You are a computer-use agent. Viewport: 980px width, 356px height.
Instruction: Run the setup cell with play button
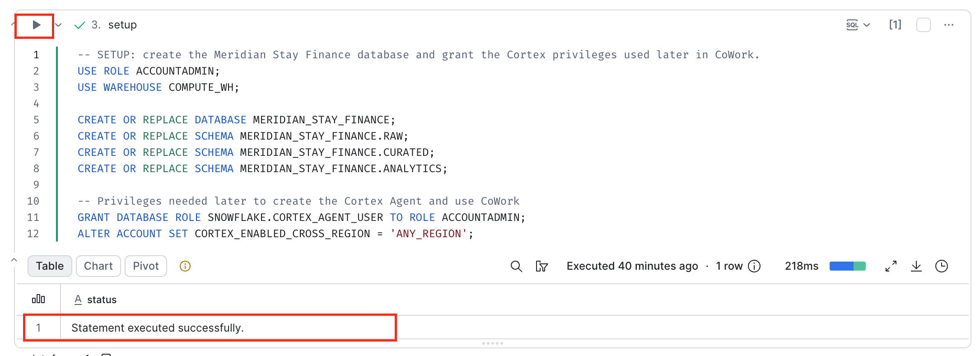(x=37, y=25)
